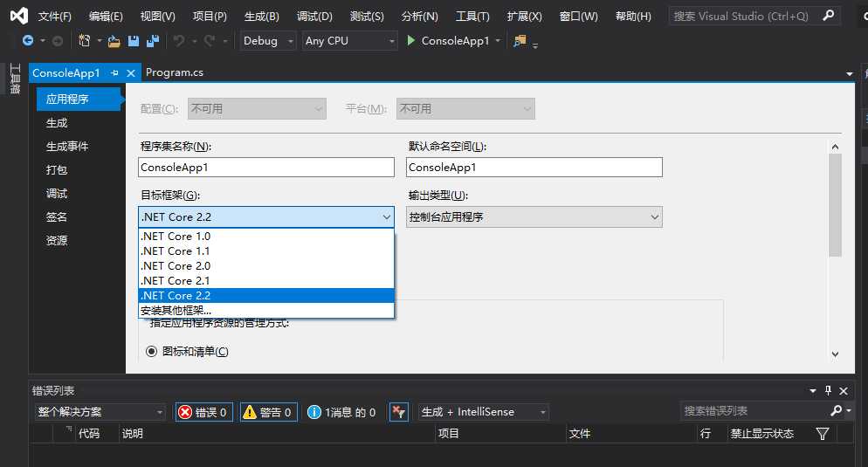Click the filter funnel icon in error list header
The width and height of the screenshot is (868, 467).
tap(823, 433)
